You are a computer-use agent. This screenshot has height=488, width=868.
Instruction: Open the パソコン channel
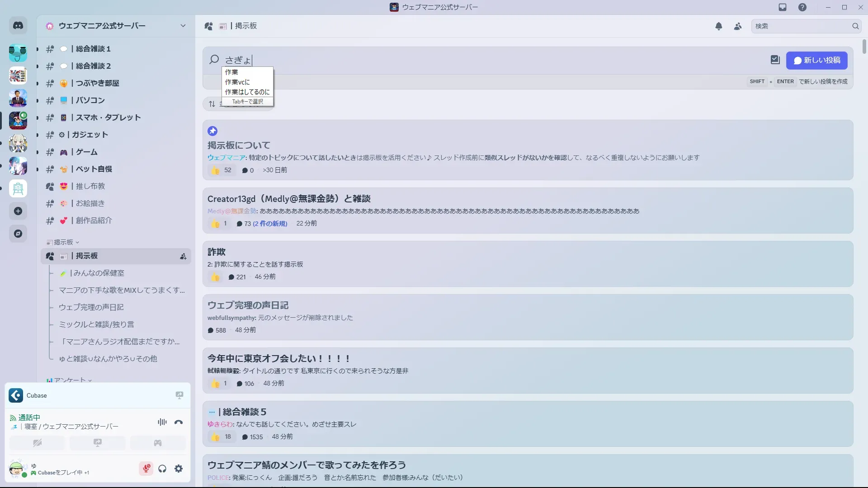pos(90,100)
